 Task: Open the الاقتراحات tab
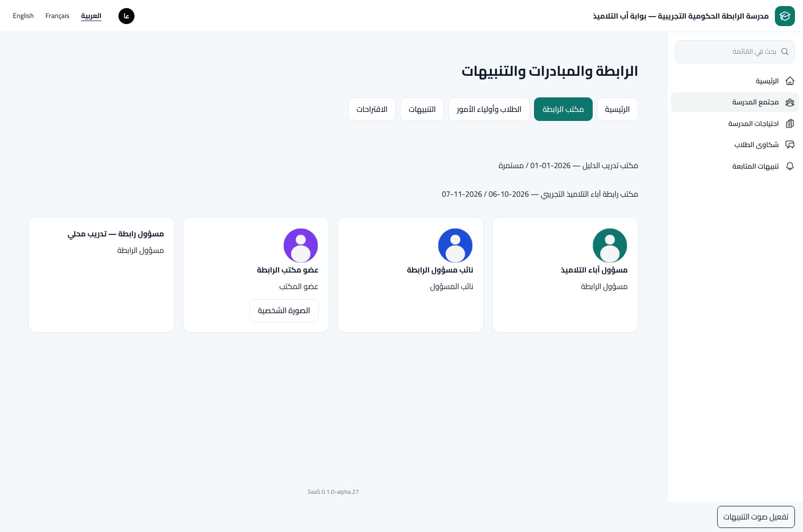[x=372, y=109]
